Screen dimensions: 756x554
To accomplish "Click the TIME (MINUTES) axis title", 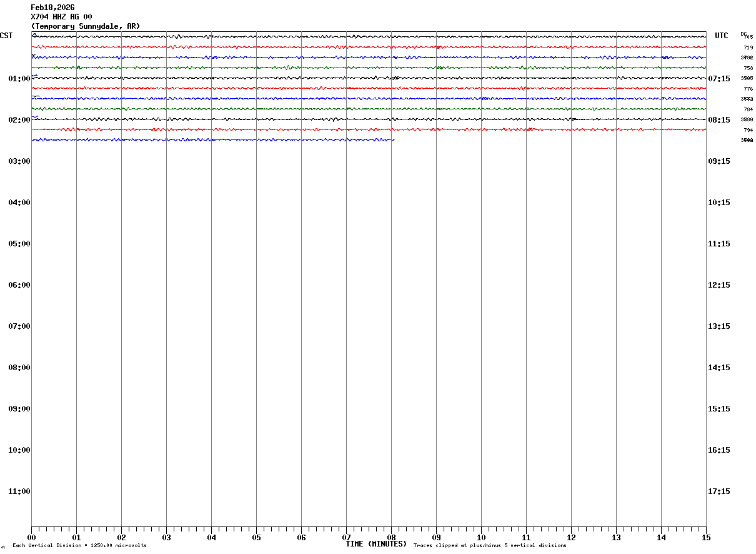I will coord(376,544).
